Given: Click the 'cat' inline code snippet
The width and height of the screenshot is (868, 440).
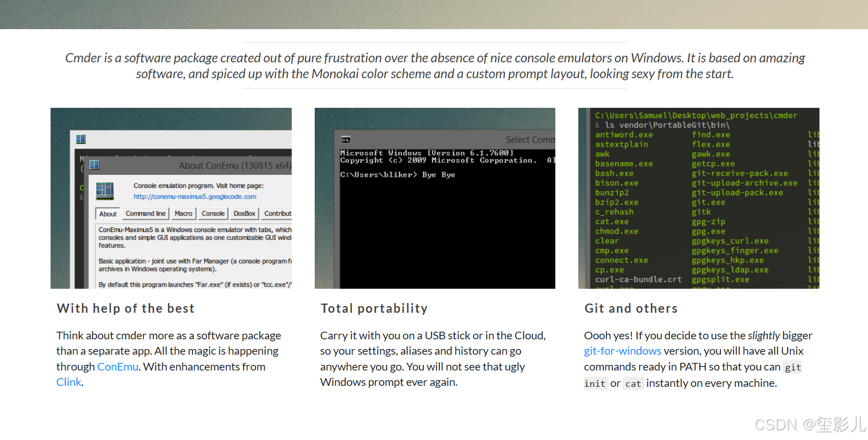Looking at the screenshot, I should pyautogui.click(x=633, y=384).
